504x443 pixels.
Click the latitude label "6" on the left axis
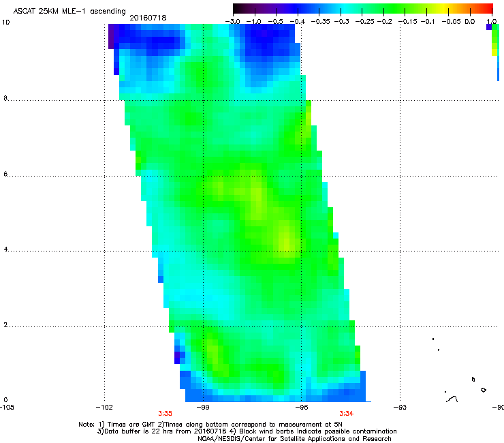click(5, 174)
